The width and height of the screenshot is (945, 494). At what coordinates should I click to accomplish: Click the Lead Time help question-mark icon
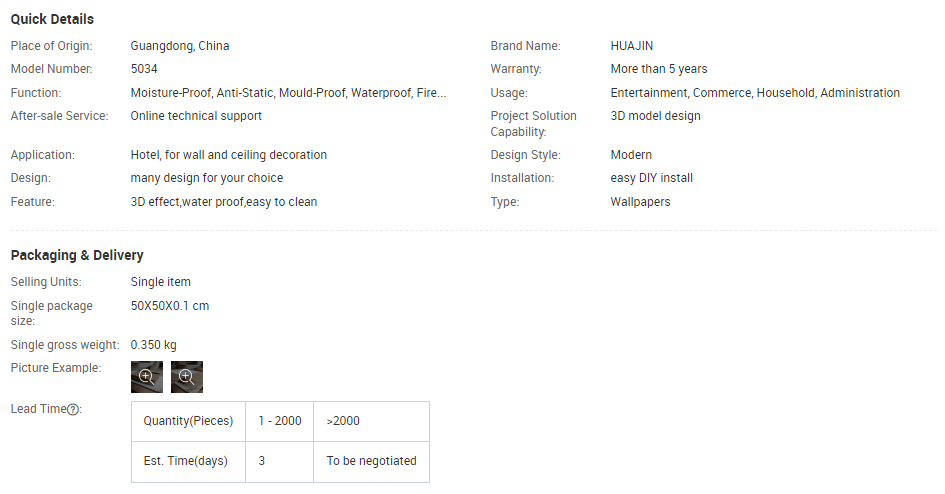point(73,409)
